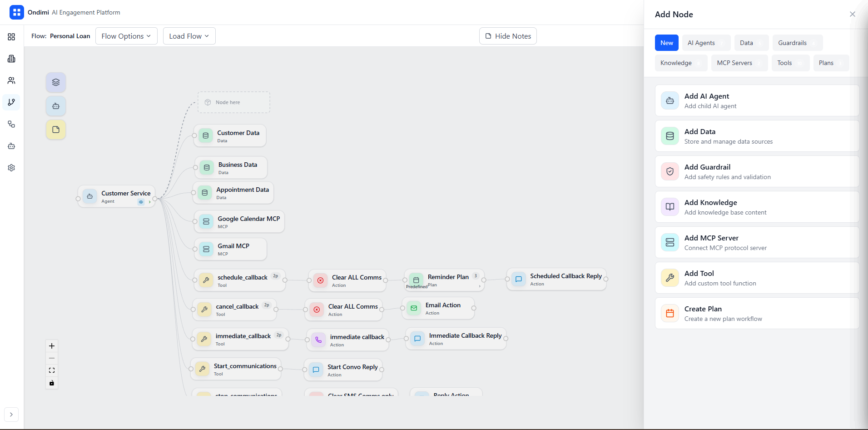Open the flows branch icon in sidebar

click(x=11, y=102)
